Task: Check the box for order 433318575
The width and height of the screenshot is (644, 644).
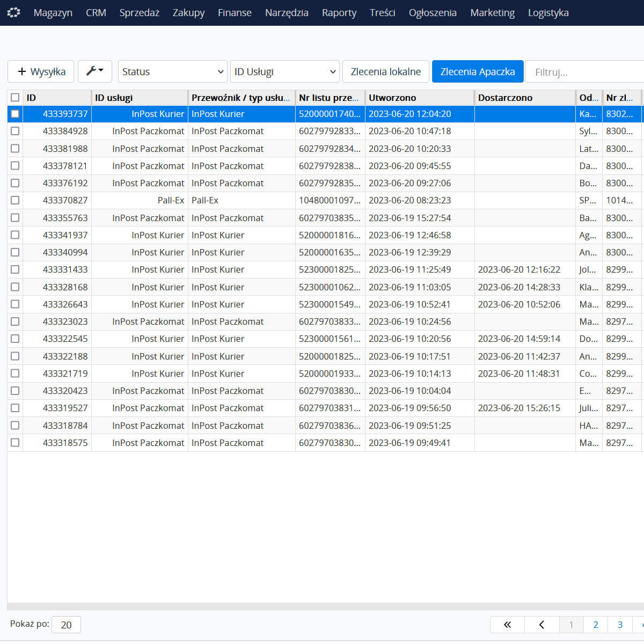Action: click(x=15, y=443)
